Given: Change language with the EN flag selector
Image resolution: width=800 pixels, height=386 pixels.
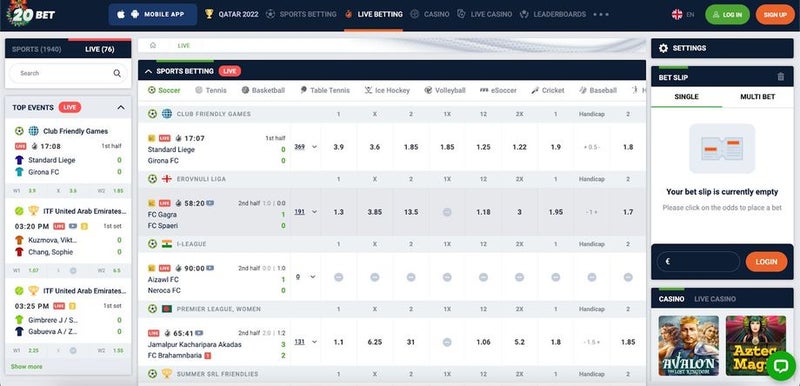Looking at the screenshot, I should point(683,15).
